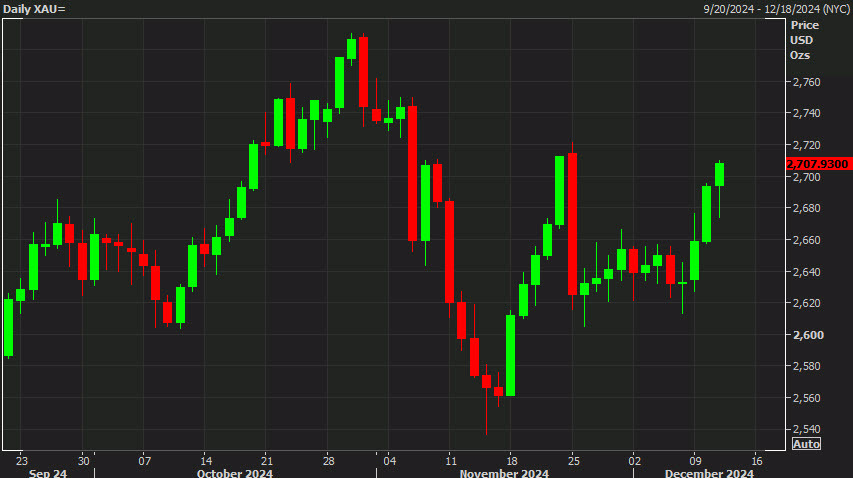Click the date tick labeled 16
This screenshot has width=853, height=478.
coord(757,461)
